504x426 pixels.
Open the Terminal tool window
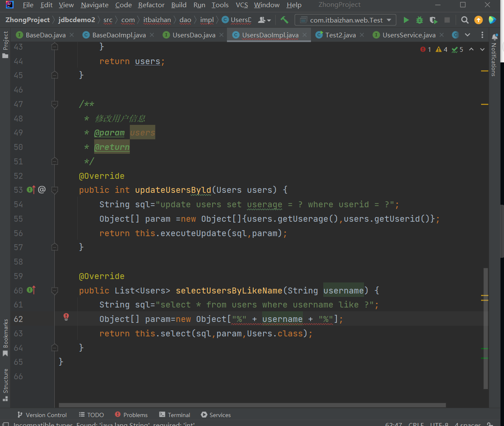[174, 415]
